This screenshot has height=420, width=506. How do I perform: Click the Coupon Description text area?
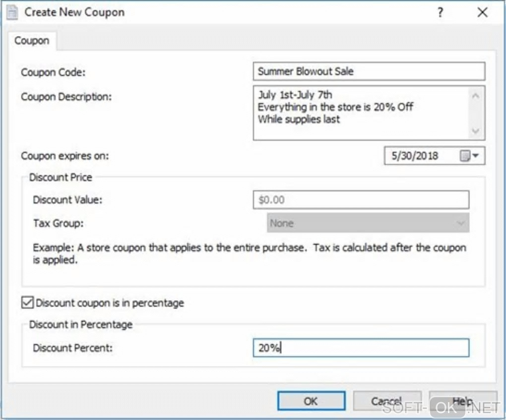click(362, 113)
